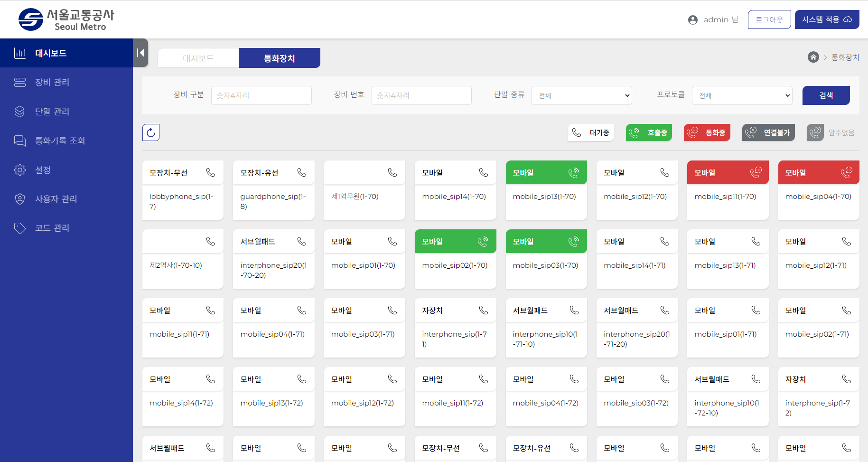Click the 로그아웃 button

(769, 19)
